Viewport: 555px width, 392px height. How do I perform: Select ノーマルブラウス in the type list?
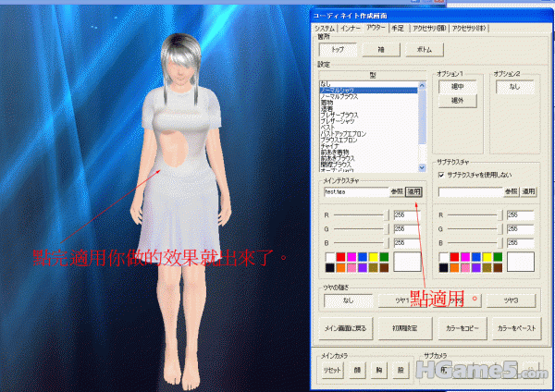pyautogui.click(x=340, y=96)
